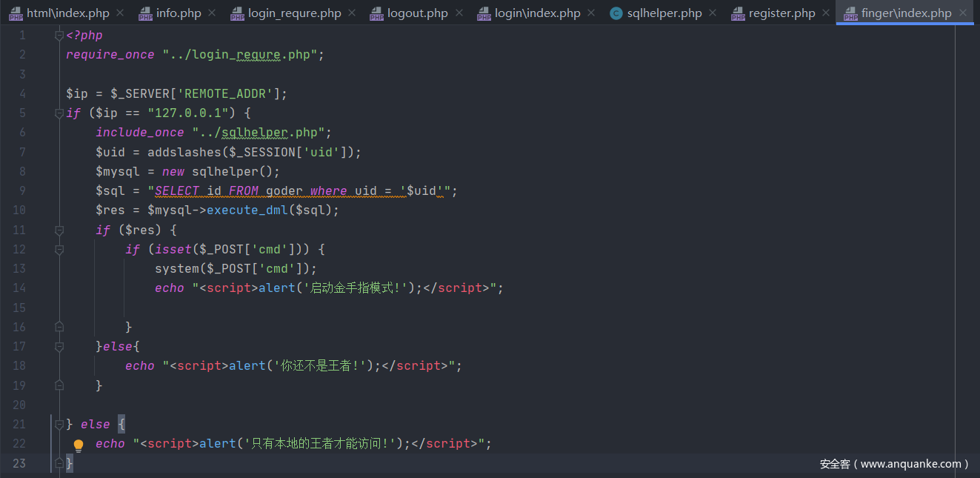This screenshot has width=980, height=478.
Task: Open the logout.php tab
Action: (417, 13)
